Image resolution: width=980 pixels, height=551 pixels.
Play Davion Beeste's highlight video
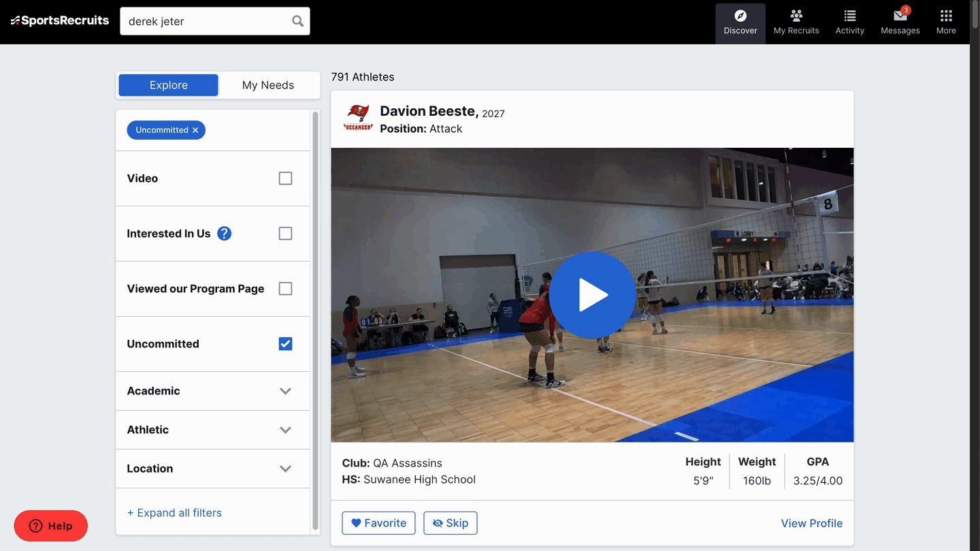(592, 295)
